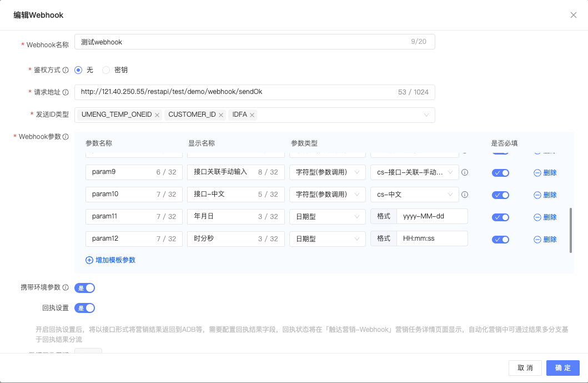Image resolution: width=588 pixels, height=383 pixels.
Task: Click info icon next to Webhook参数
Action: [x=66, y=137]
